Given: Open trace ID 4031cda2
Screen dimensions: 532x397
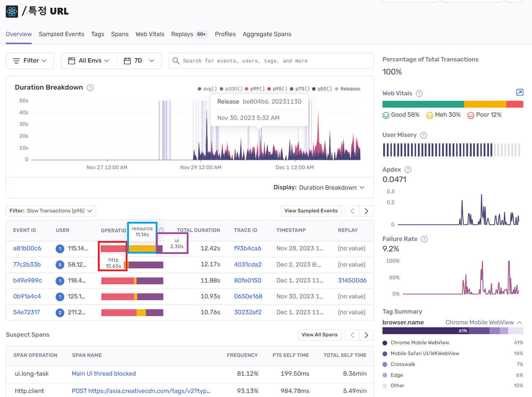Looking at the screenshot, I should tap(248, 265).
